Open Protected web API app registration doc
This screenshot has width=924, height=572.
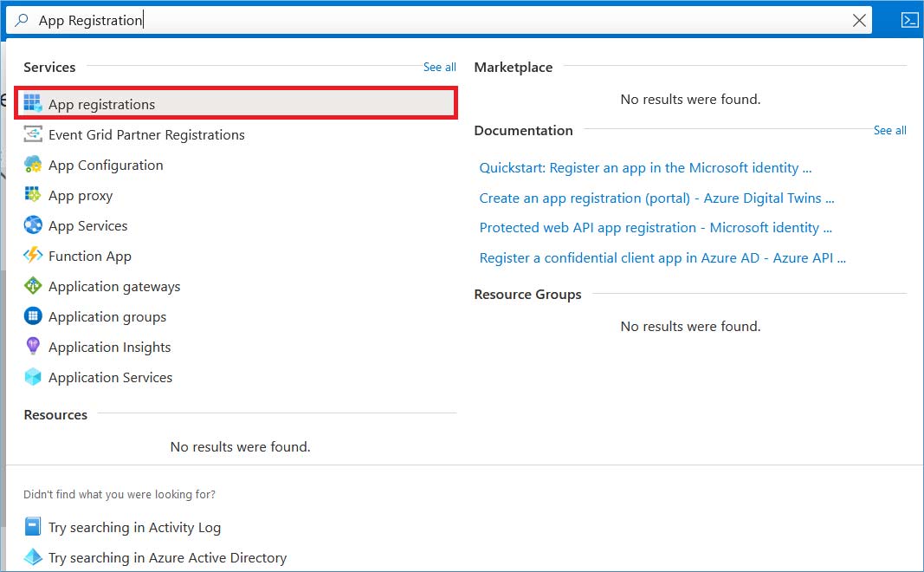[x=656, y=228]
